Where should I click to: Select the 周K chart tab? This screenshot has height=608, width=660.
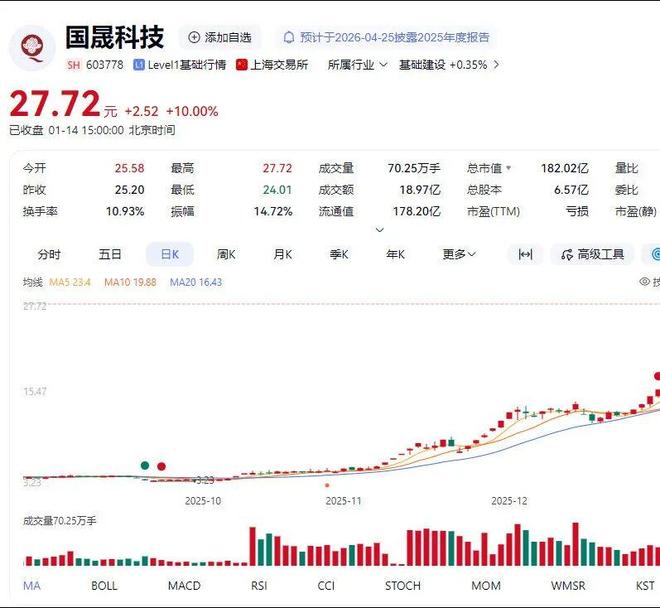(226, 254)
